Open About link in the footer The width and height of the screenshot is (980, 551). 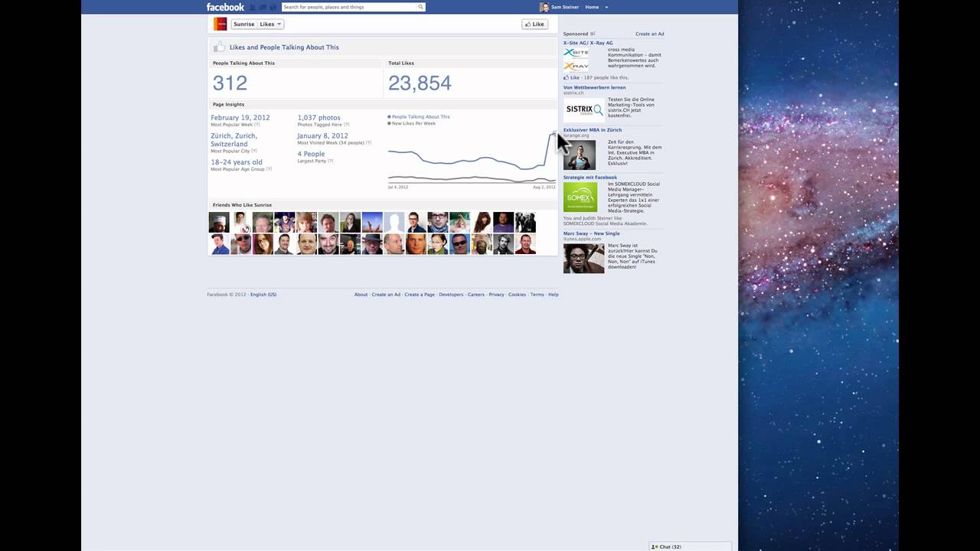(361, 295)
